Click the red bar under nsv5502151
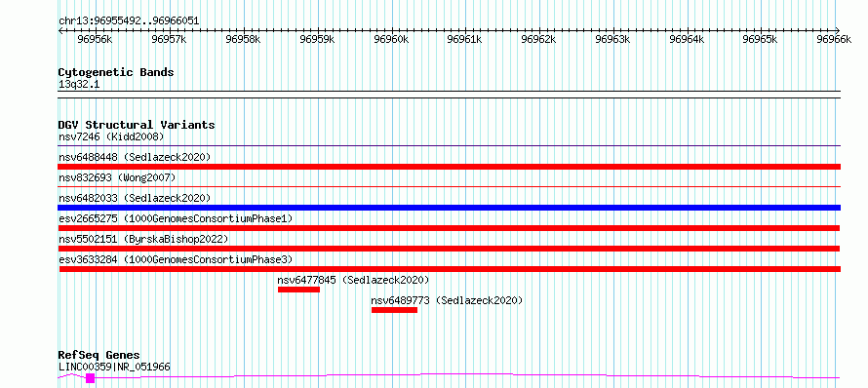This screenshot has width=868, height=388. [x=449, y=249]
